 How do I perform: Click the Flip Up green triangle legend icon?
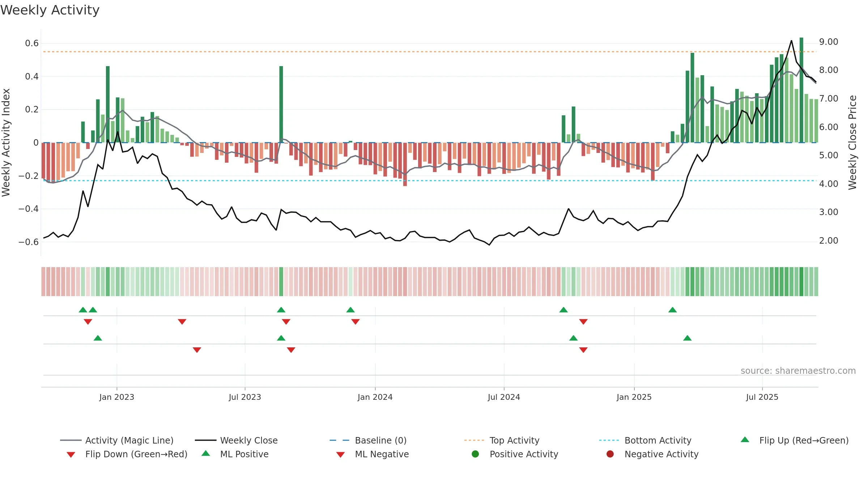pyautogui.click(x=745, y=440)
